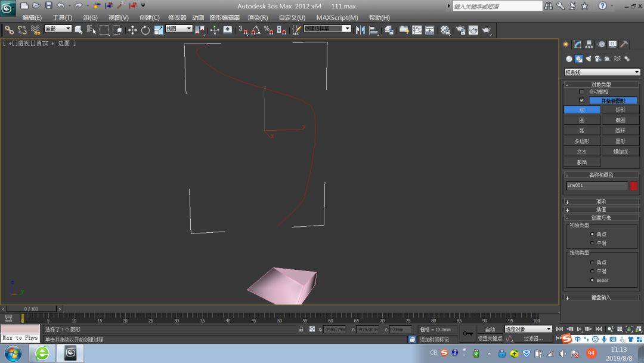Open Select by Name list tool
Image resolution: width=644 pixels, height=363 pixels.
[x=91, y=30]
